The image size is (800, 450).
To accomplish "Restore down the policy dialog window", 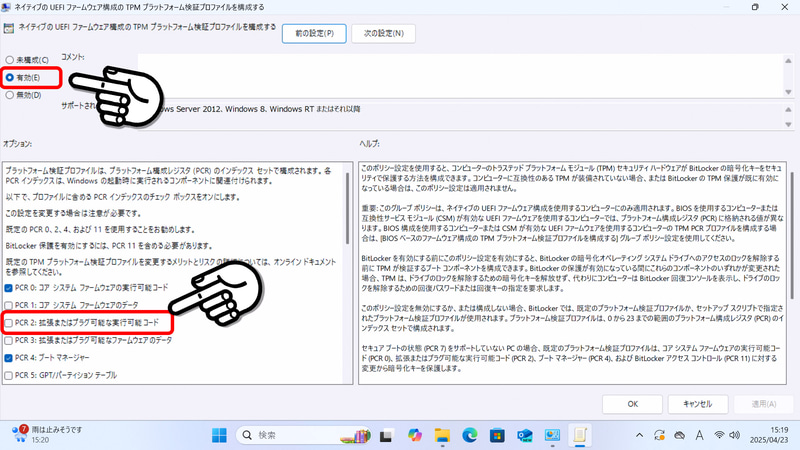I will (755, 7).
